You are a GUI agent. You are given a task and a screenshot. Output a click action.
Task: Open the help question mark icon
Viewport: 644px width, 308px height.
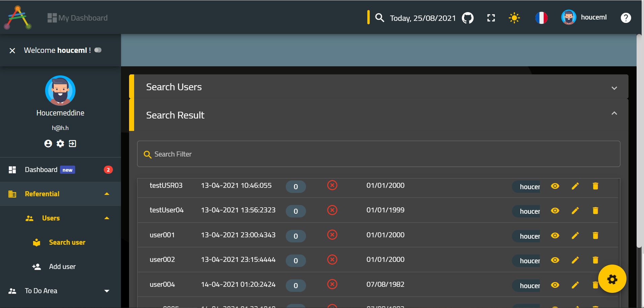coord(625,18)
